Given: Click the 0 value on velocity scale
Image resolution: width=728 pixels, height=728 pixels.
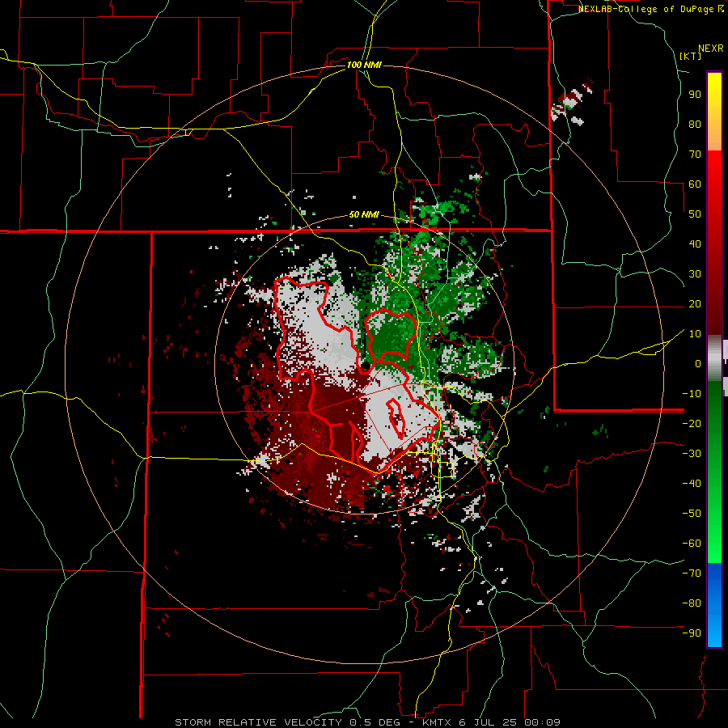Looking at the screenshot, I should pos(698,363).
